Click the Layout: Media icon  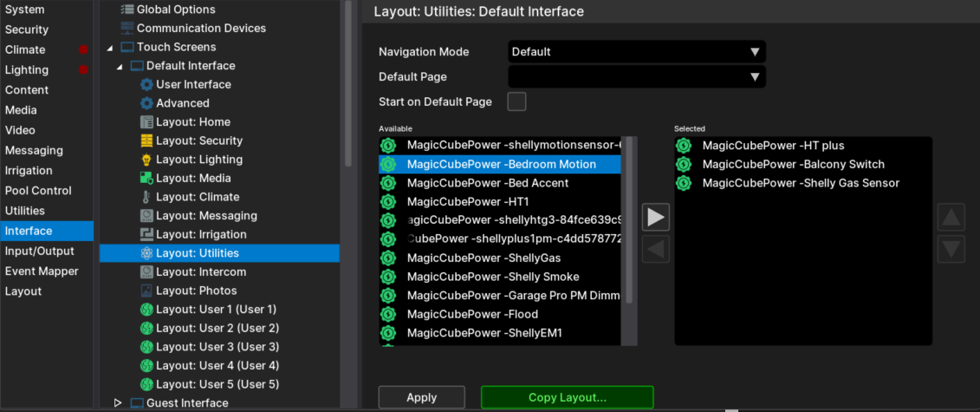tap(146, 178)
